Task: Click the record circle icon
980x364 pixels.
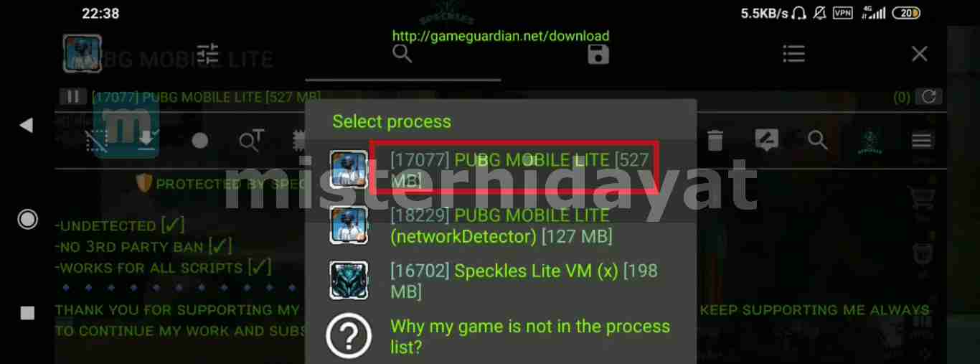Action: (x=200, y=141)
